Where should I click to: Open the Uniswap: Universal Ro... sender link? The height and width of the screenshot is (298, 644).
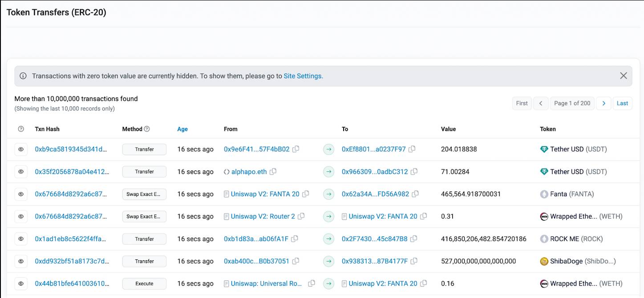click(267, 283)
